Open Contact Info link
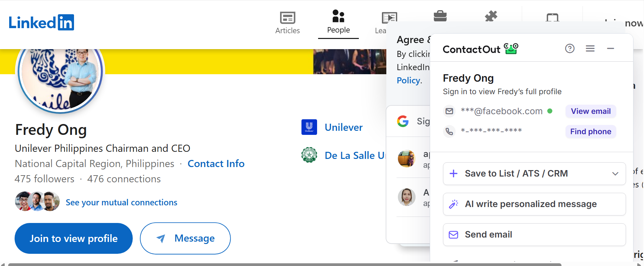 pos(216,164)
